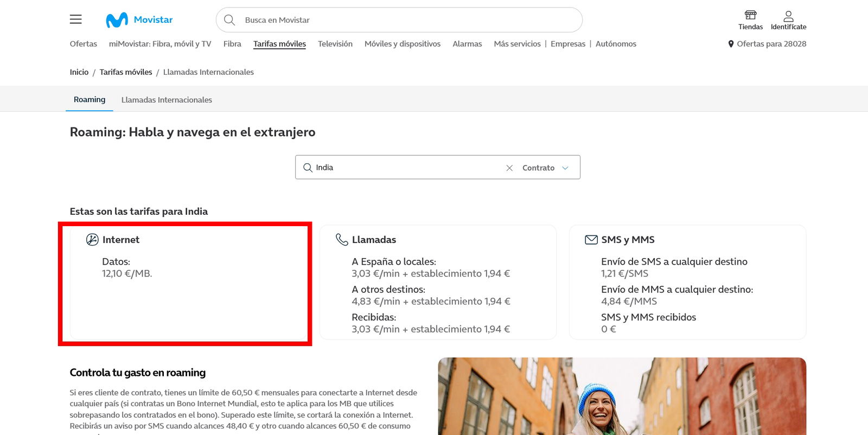This screenshot has width=868, height=435.
Task: Click the A España o locales label
Action: coord(394,261)
